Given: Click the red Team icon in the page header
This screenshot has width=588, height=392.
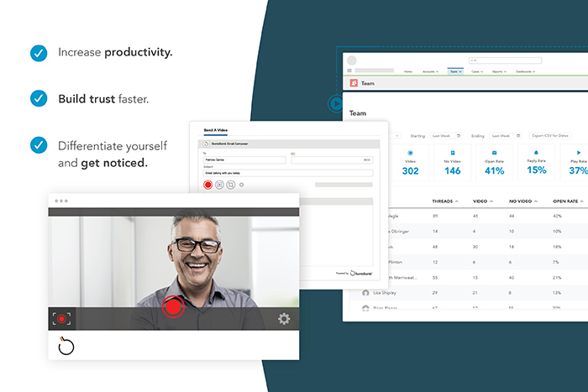Looking at the screenshot, I should (354, 83).
